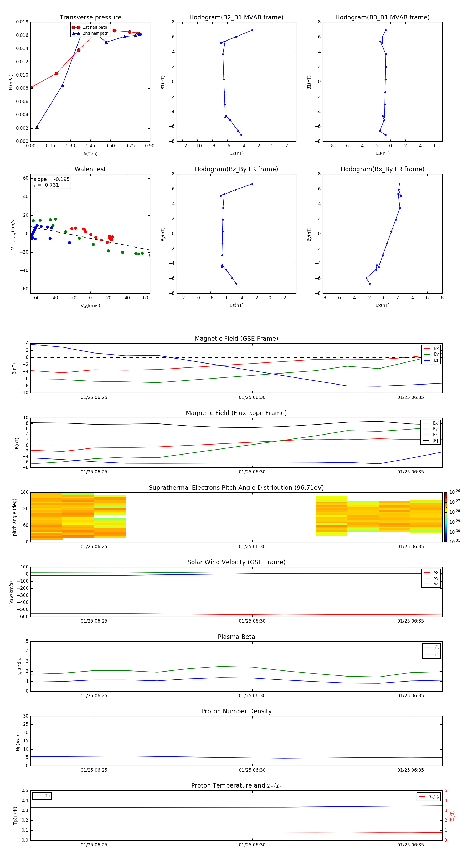Viewport: 473px width, 868px height.
Task: Click the βp entry in Plasma Beta legend
Action: (x=431, y=647)
